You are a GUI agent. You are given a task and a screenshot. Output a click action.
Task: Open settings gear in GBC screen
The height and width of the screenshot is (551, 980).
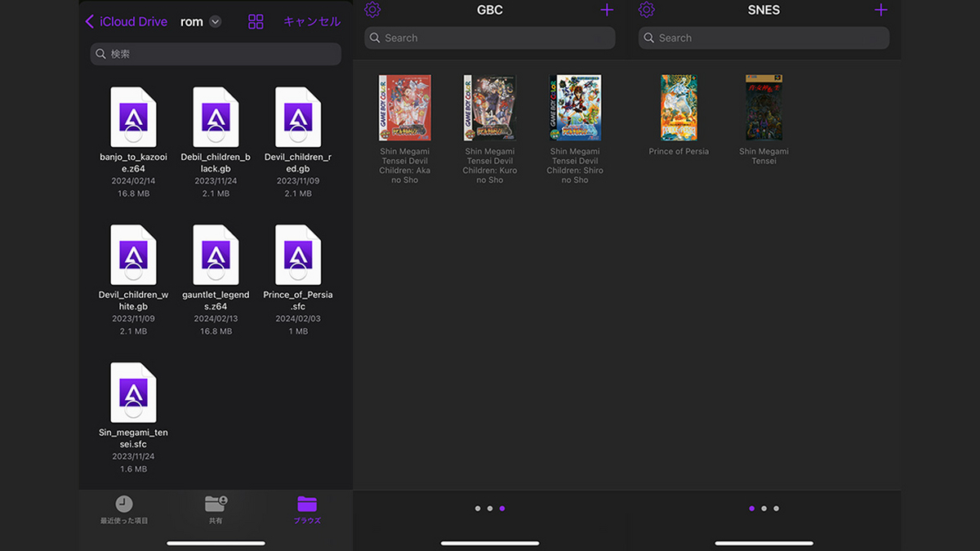pyautogui.click(x=372, y=10)
